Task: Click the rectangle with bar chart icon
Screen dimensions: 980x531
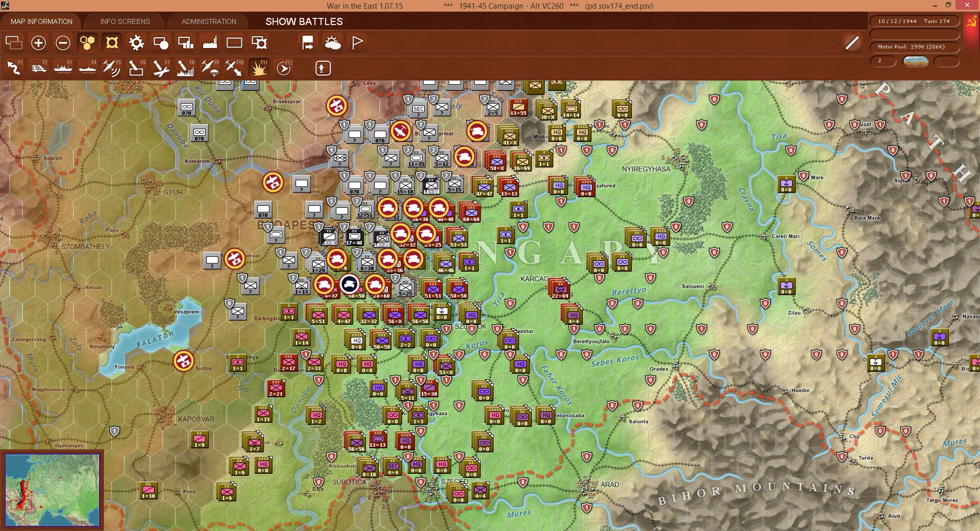Action: pos(185,43)
